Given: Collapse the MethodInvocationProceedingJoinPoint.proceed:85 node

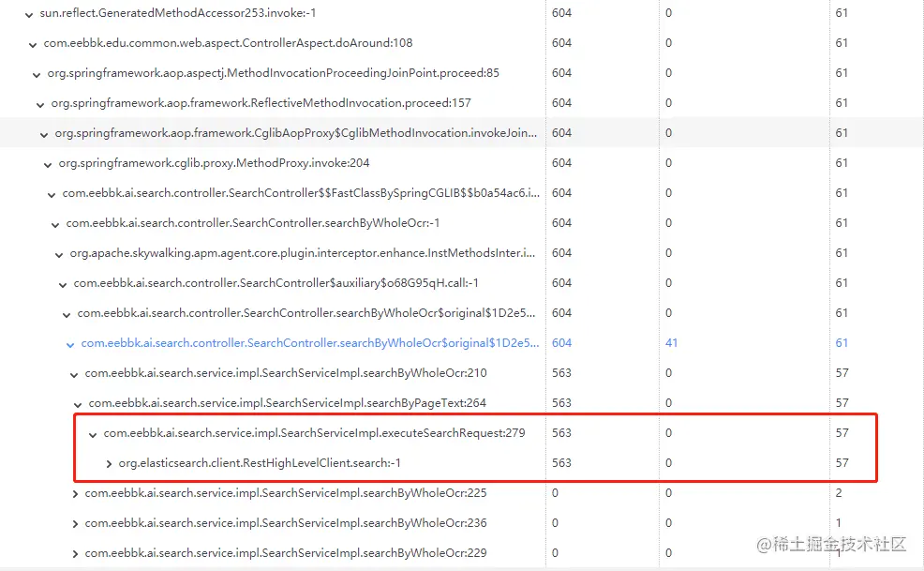Looking at the screenshot, I should 37,74.
